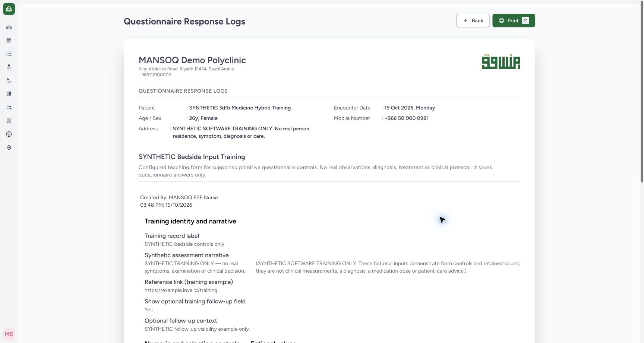Open the list view sidebar icon
Image resolution: width=644 pixels, height=343 pixels.
tap(9, 54)
